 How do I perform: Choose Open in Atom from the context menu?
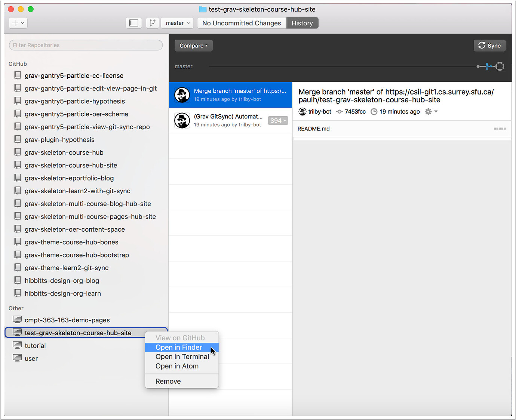pyautogui.click(x=177, y=366)
